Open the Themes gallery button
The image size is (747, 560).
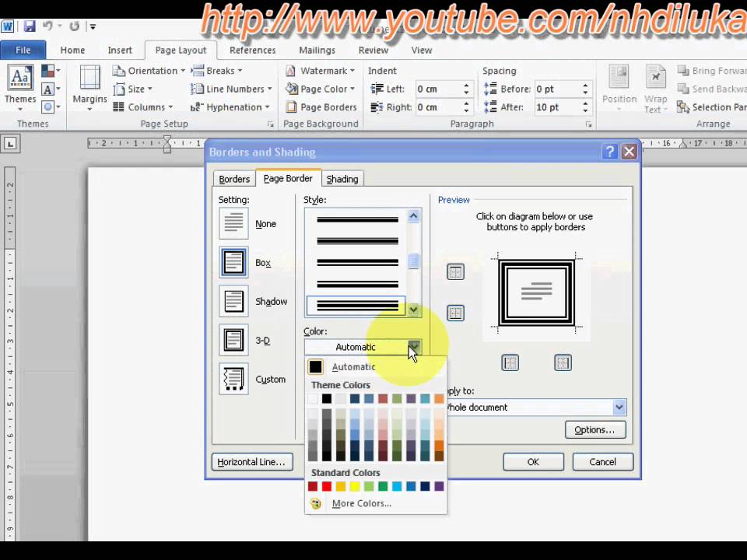(x=20, y=89)
